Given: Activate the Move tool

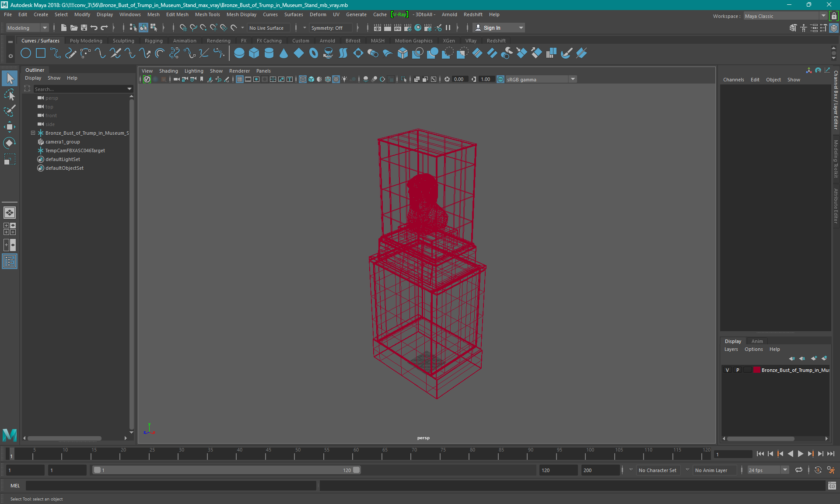Looking at the screenshot, I should [10, 127].
